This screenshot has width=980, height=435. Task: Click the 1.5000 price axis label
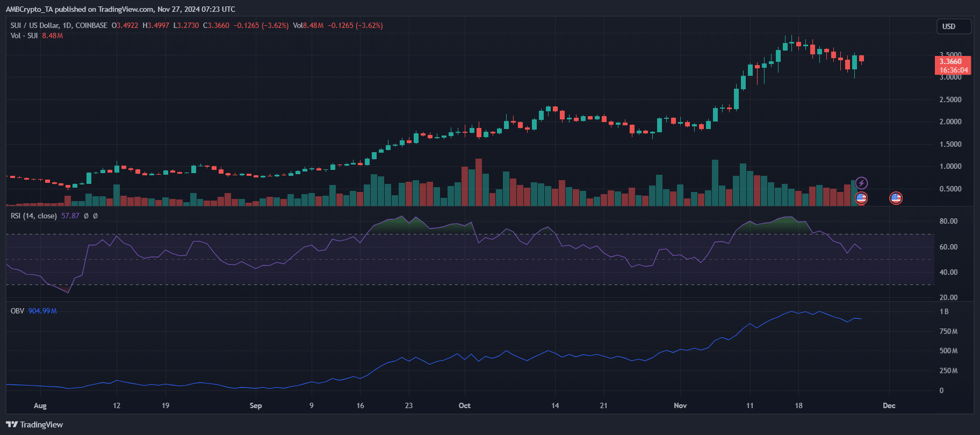pos(950,144)
